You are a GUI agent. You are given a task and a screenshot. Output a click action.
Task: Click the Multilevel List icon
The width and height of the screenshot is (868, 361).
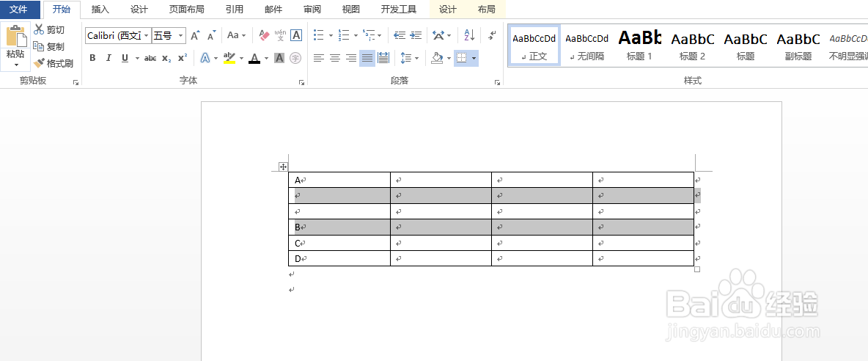[369, 35]
